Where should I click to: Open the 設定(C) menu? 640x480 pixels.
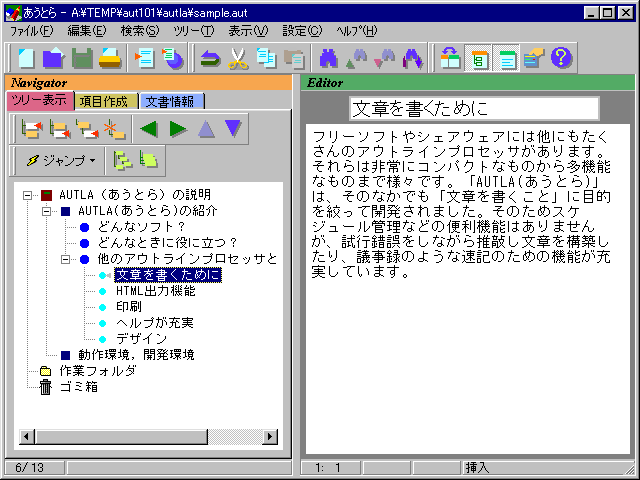[302, 31]
